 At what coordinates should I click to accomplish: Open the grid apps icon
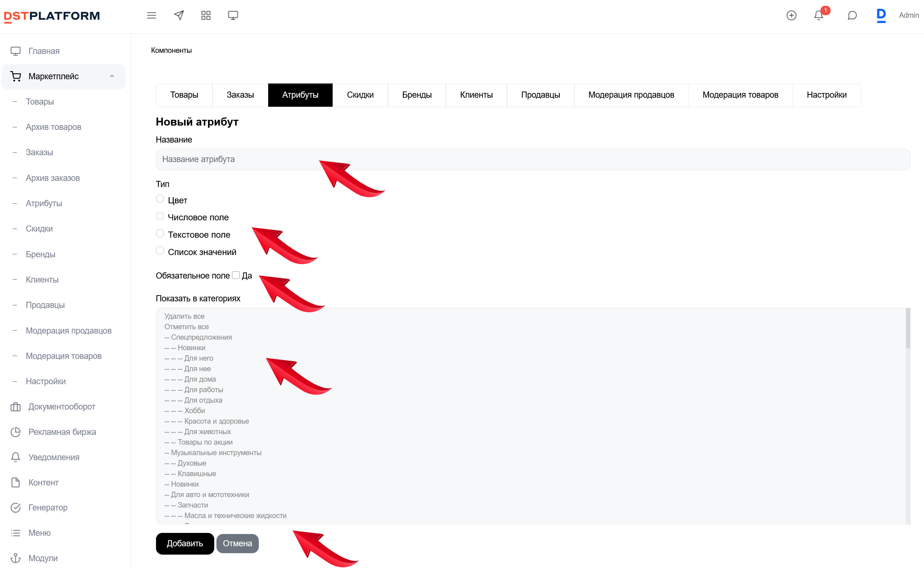tap(206, 16)
